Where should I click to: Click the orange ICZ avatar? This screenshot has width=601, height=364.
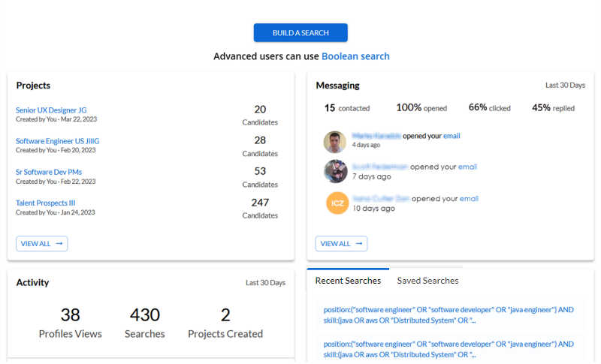[x=337, y=203]
